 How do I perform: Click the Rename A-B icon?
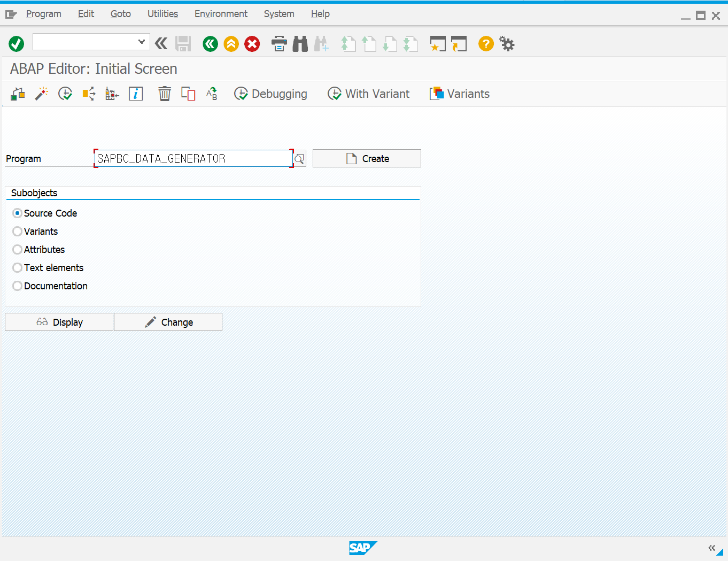(x=212, y=94)
